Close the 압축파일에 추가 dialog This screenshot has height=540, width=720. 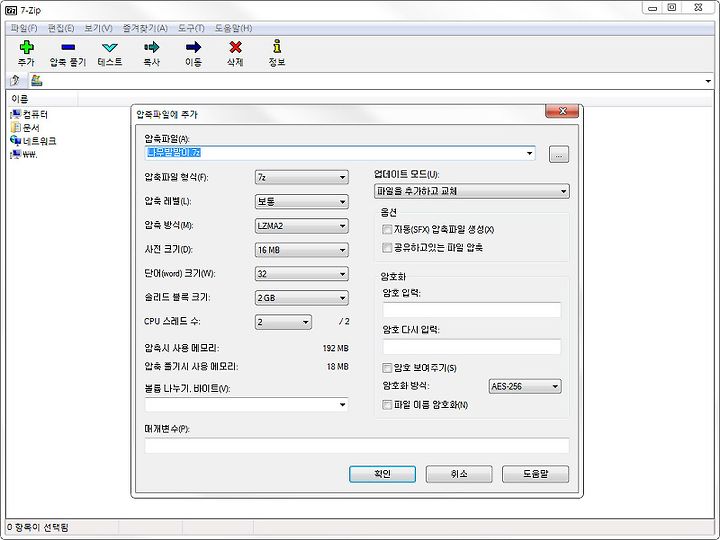562,111
